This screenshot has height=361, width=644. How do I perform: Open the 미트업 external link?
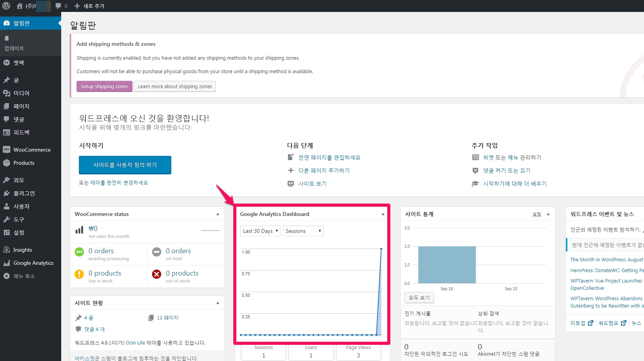(x=582, y=323)
